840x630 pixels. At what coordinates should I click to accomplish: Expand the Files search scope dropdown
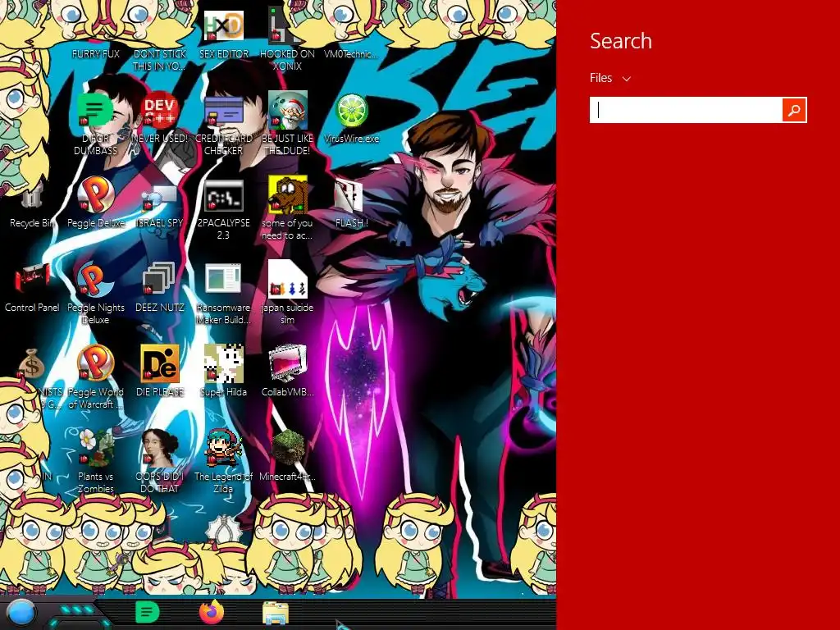[610, 78]
